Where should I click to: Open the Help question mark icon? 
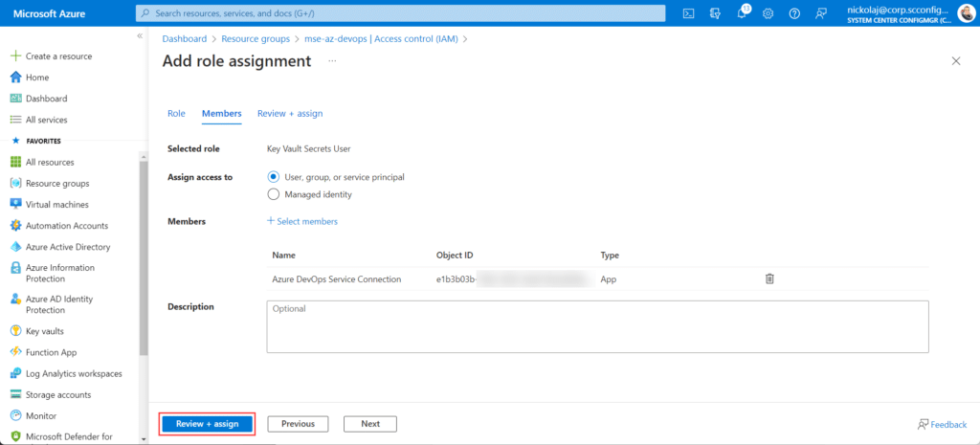tap(794, 13)
